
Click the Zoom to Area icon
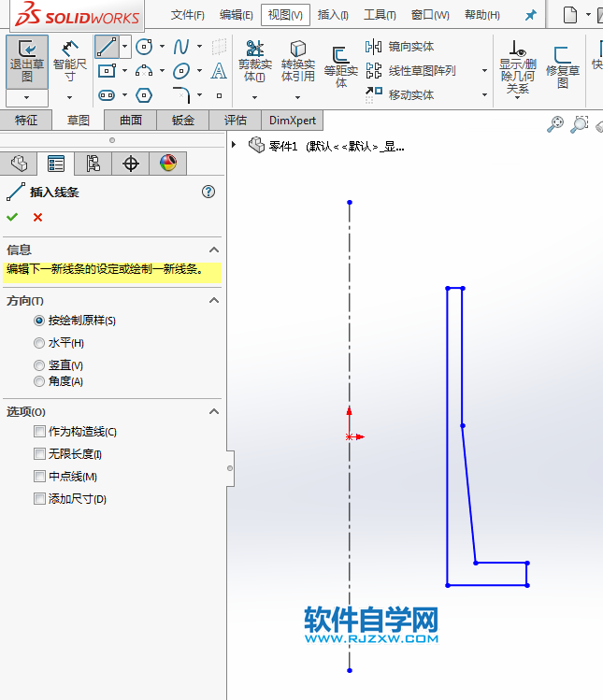(580, 124)
